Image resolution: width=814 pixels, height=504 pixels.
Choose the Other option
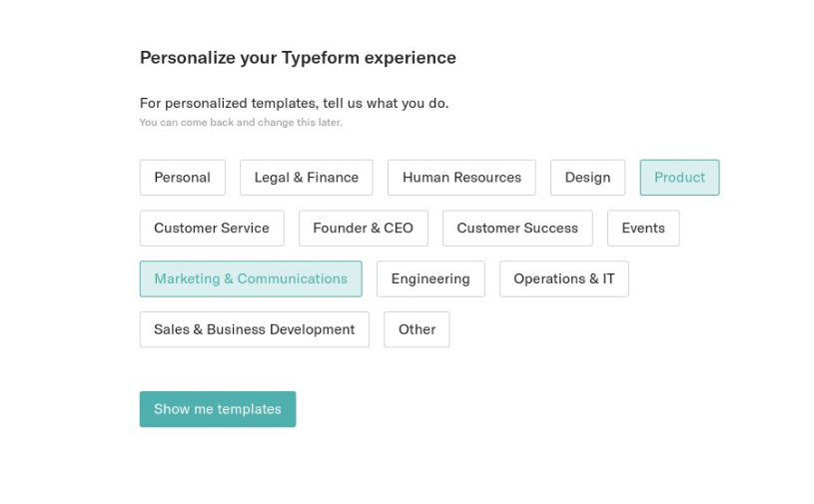(416, 329)
